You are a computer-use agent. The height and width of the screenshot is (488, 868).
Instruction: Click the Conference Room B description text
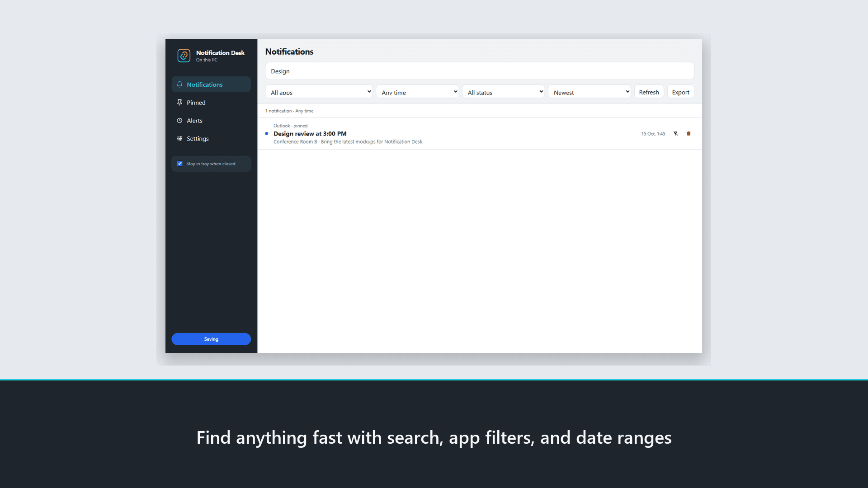pos(348,142)
